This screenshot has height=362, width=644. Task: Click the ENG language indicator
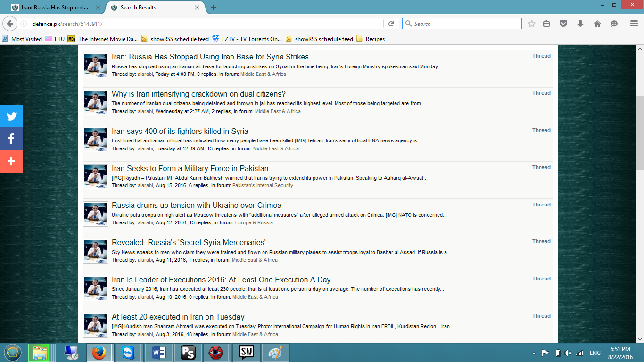[595, 353]
